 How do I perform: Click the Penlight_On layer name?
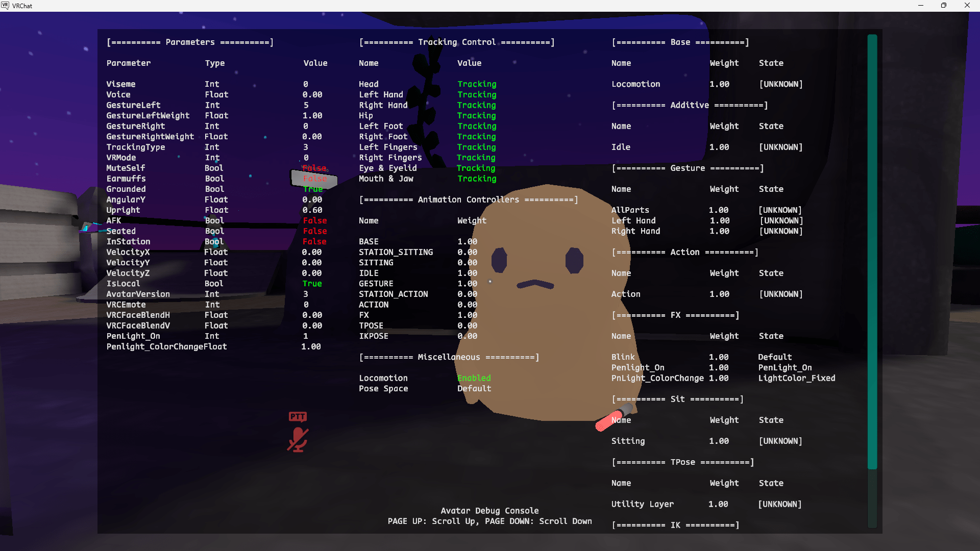click(x=638, y=367)
